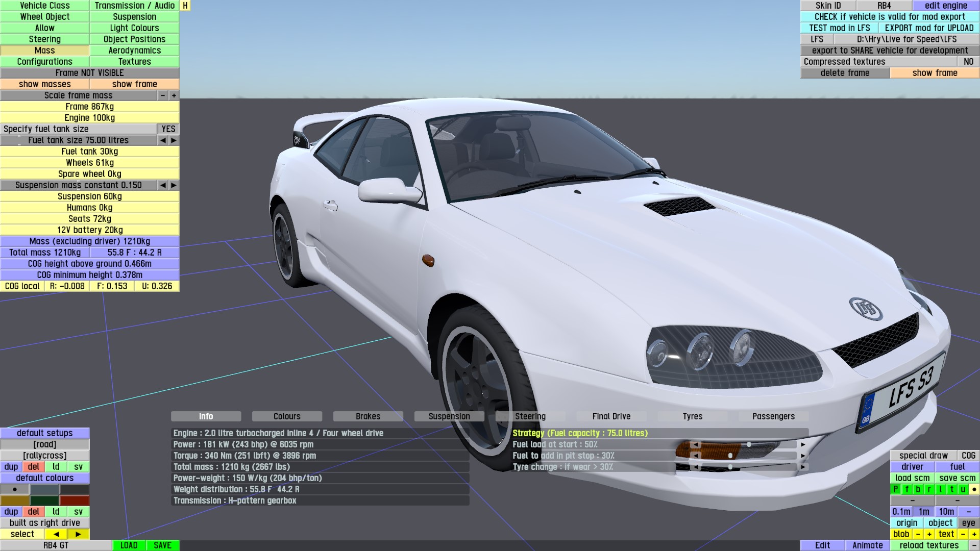Pick the dark red default colour swatch
The image size is (980, 551).
pyautogui.click(x=75, y=500)
